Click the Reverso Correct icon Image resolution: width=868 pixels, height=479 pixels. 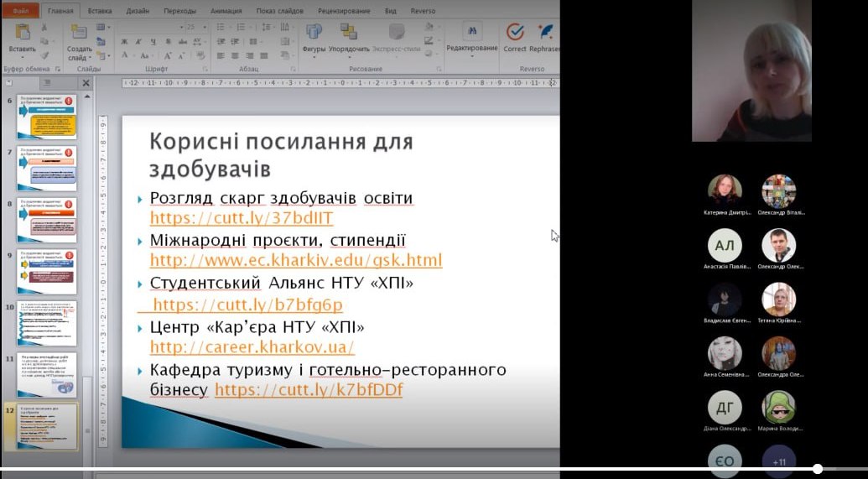pos(515,32)
